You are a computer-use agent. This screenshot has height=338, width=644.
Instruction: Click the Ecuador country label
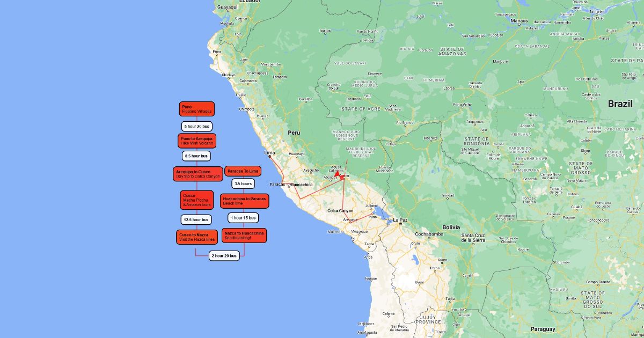250,2
